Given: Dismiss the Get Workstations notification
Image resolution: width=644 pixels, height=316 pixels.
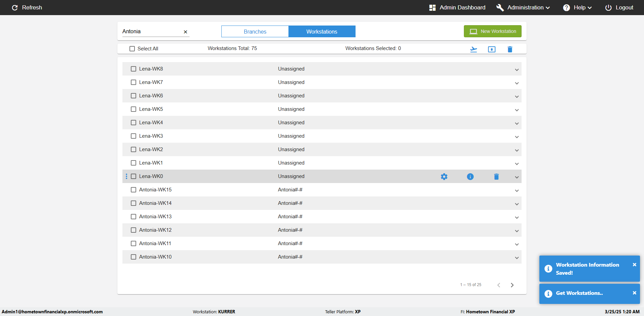Looking at the screenshot, I should (635, 293).
